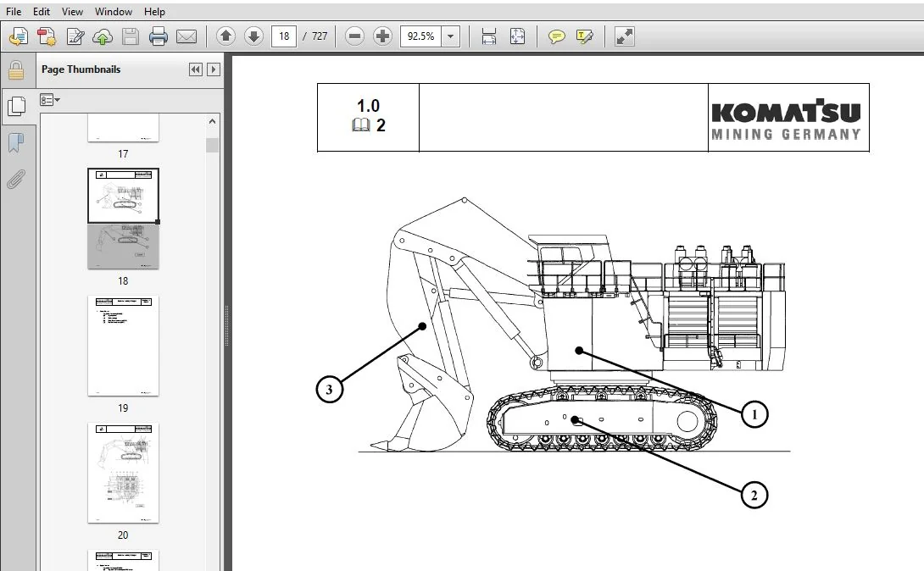Click the Open file icon in toolbar
Screen dimensions: 924x571
[x=18, y=36]
